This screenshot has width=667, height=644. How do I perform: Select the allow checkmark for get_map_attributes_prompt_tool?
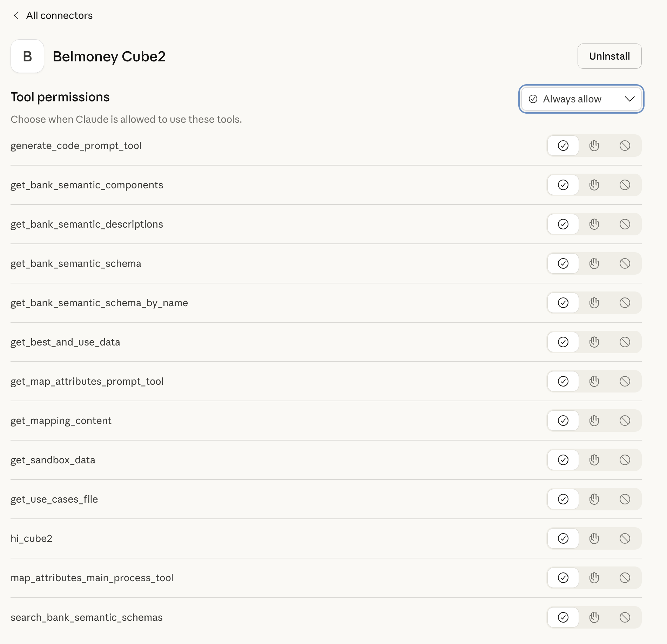[x=563, y=381]
